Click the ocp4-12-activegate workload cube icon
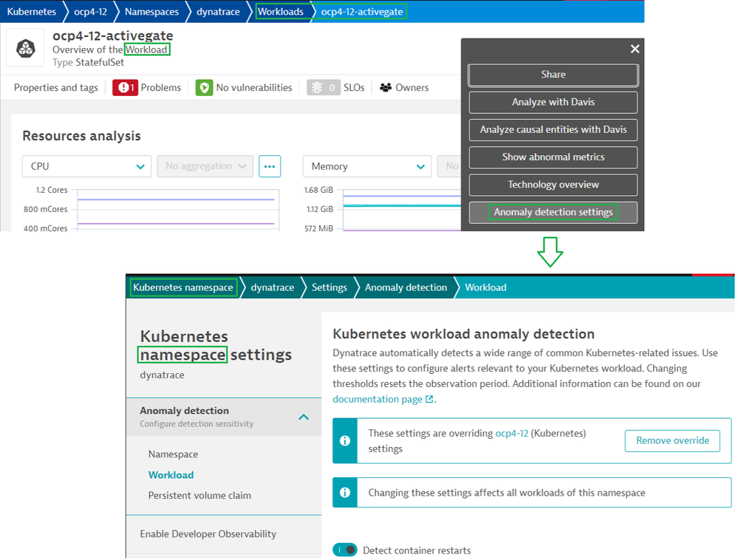 (x=25, y=48)
